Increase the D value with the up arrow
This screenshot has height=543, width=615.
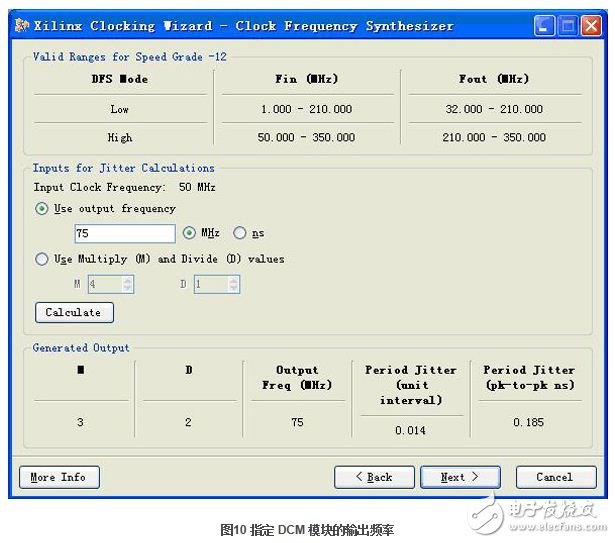[x=233, y=281]
